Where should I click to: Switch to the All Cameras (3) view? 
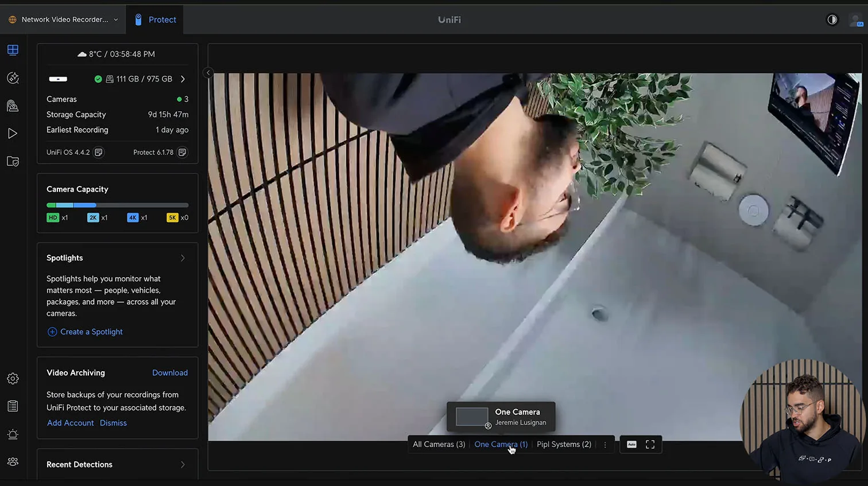click(439, 445)
